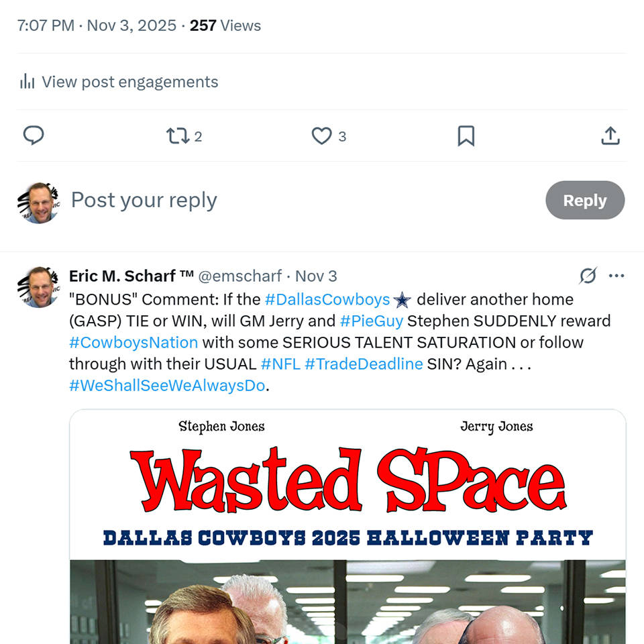644x644 pixels.
Task: Click the Grok slashed-circle icon on the reply
Action: tap(588, 276)
